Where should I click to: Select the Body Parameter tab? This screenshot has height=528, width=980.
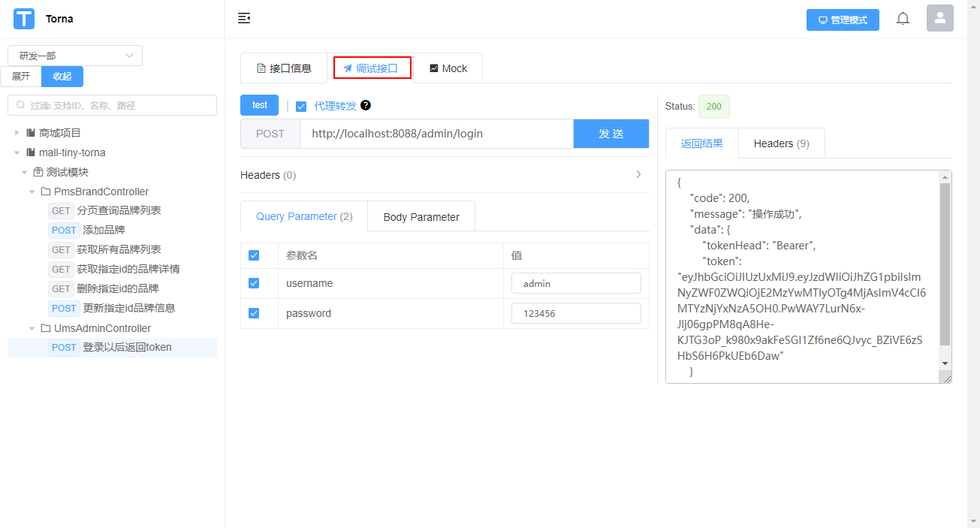421,217
